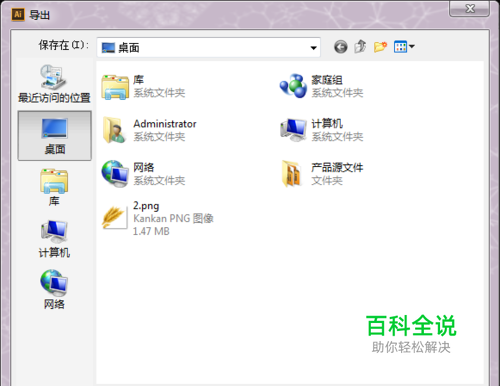Close the 导出 dialog
500x386 pixels.
pos(470,8)
